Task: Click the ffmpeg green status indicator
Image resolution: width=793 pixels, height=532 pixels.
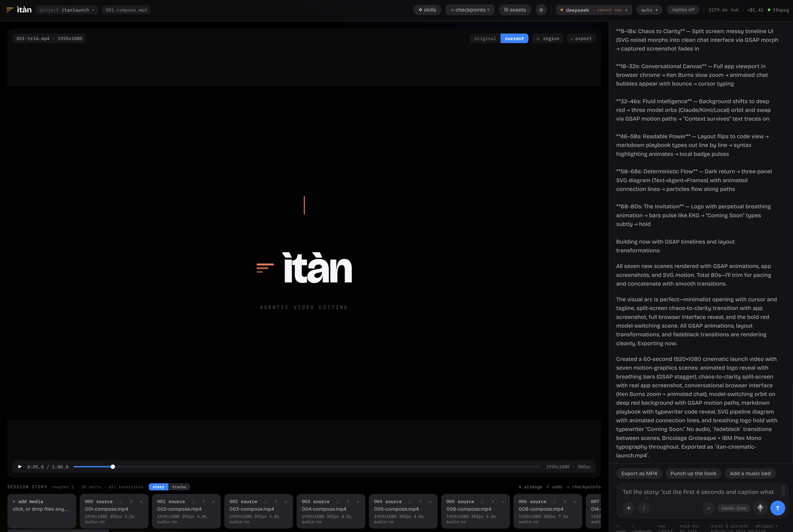Action: (x=778, y=10)
